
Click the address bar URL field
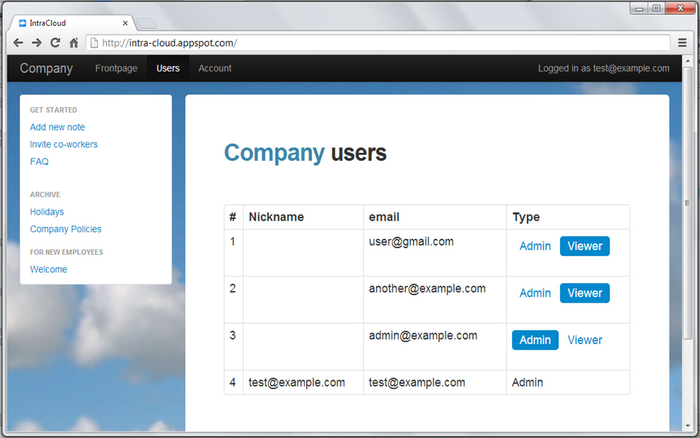tap(380, 43)
